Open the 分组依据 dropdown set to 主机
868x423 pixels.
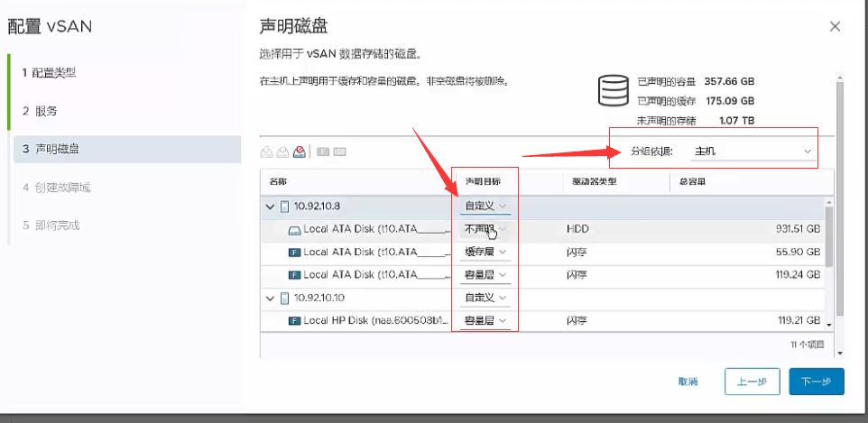(753, 152)
